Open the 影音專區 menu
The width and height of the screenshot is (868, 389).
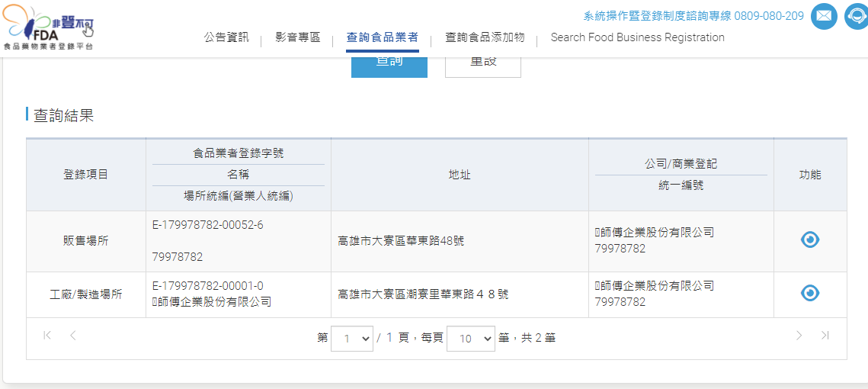tap(297, 37)
